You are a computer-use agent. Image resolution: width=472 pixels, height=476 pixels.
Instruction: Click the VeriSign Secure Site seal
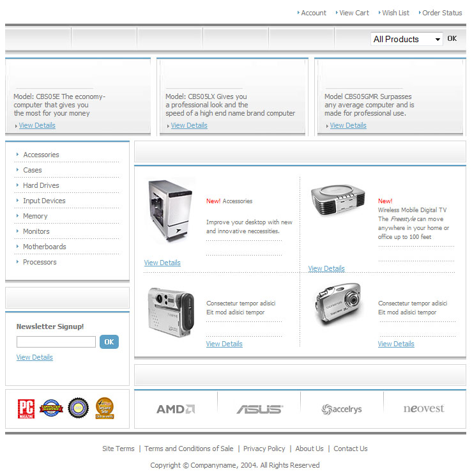click(x=105, y=408)
